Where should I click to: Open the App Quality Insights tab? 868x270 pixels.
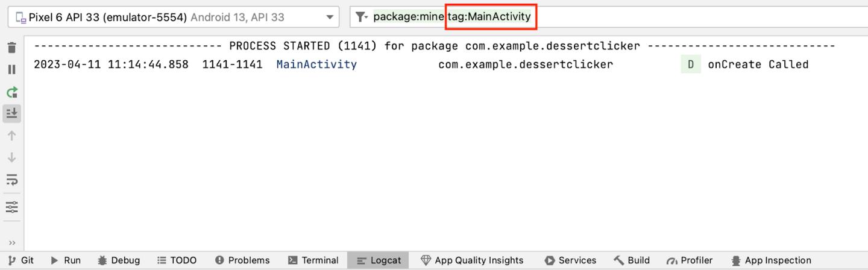[472, 260]
